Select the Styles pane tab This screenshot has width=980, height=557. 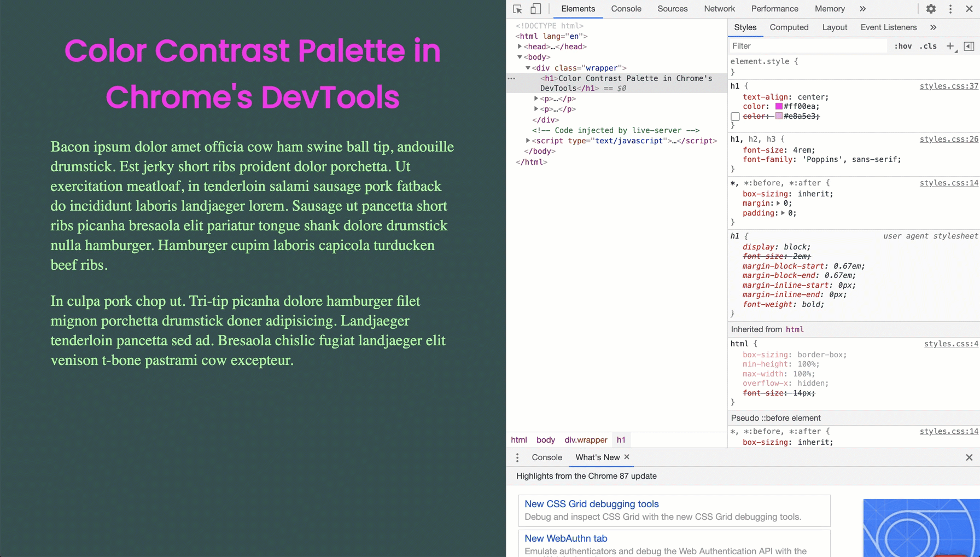click(745, 27)
